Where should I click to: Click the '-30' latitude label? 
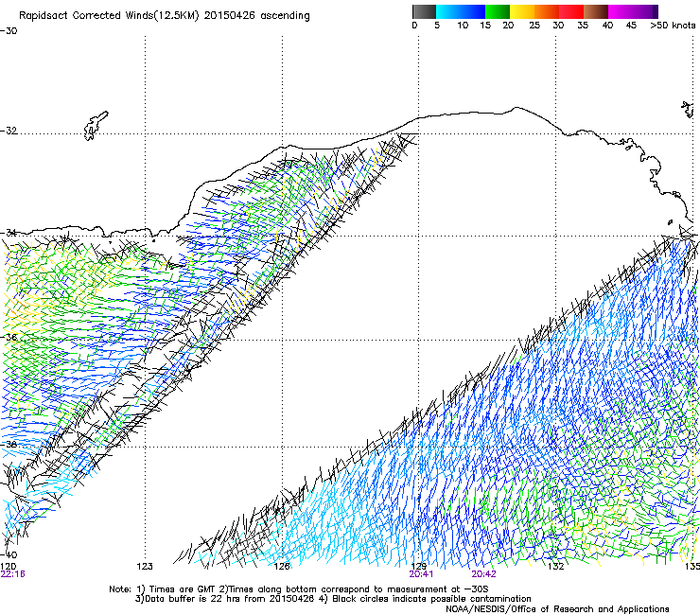coord(9,31)
